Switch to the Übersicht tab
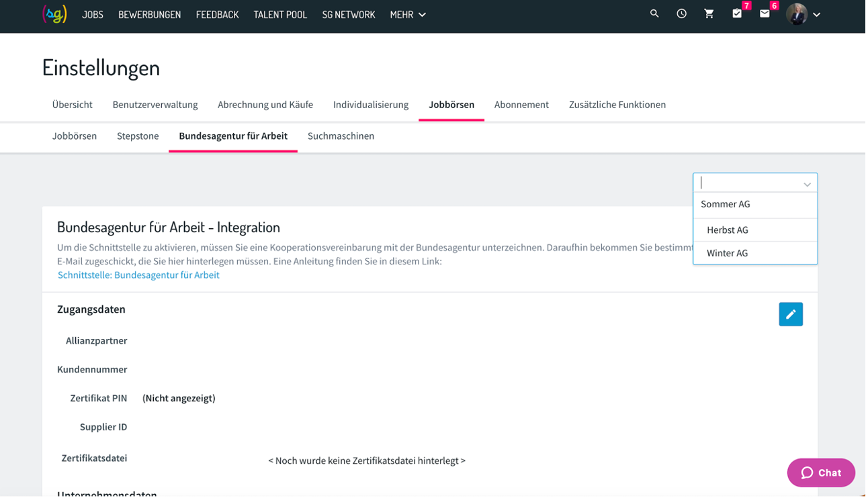The image size is (868, 498). click(73, 105)
